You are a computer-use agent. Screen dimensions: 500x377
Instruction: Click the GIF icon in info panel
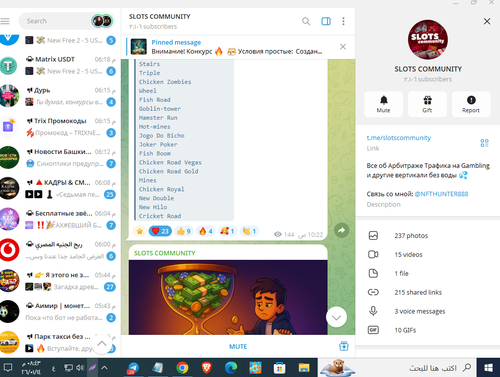click(373, 330)
